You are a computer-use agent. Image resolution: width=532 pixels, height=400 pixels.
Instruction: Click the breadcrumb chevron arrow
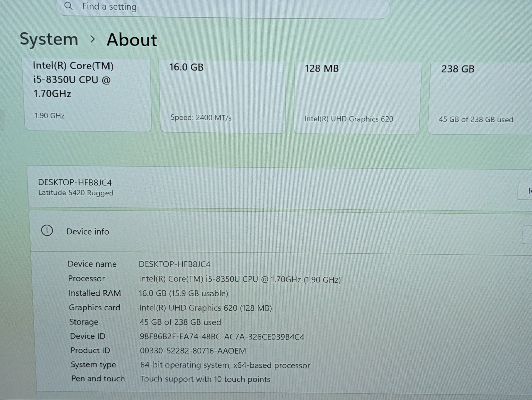point(93,40)
